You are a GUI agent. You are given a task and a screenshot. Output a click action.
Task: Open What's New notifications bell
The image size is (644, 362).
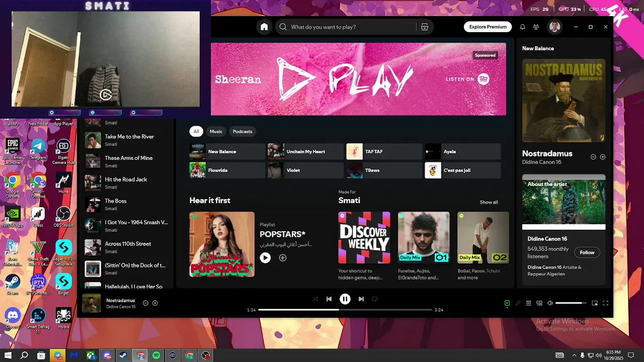pos(522,27)
